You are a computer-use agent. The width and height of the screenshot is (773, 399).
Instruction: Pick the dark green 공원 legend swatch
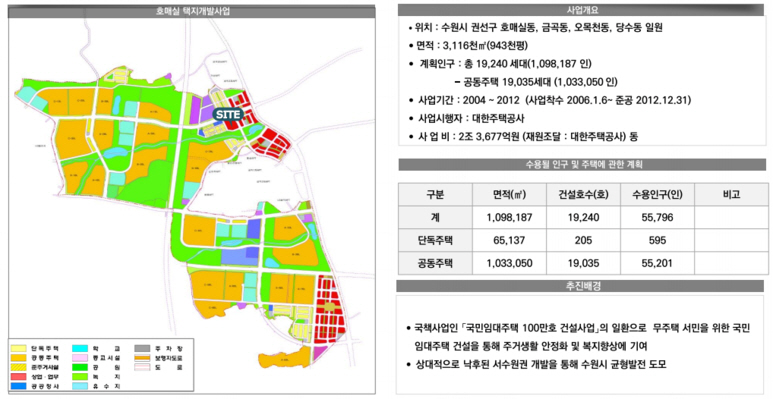(80, 367)
